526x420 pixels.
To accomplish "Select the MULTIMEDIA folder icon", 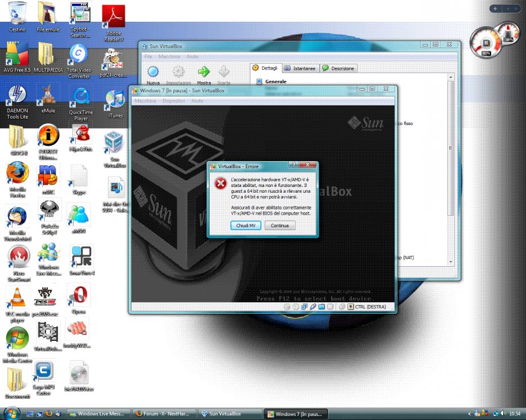I will tap(48, 57).
